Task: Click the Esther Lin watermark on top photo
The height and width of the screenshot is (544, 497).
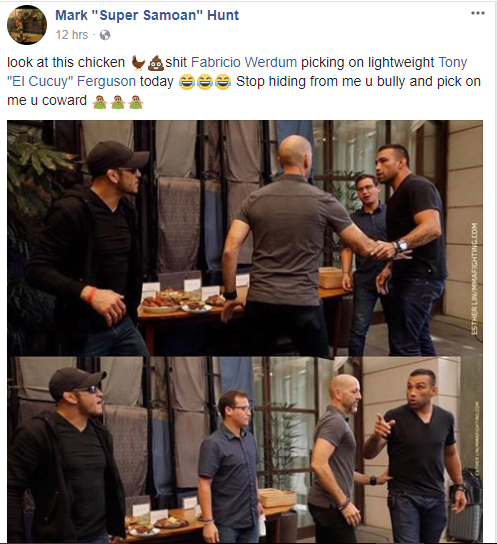Action: click(x=474, y=279)
